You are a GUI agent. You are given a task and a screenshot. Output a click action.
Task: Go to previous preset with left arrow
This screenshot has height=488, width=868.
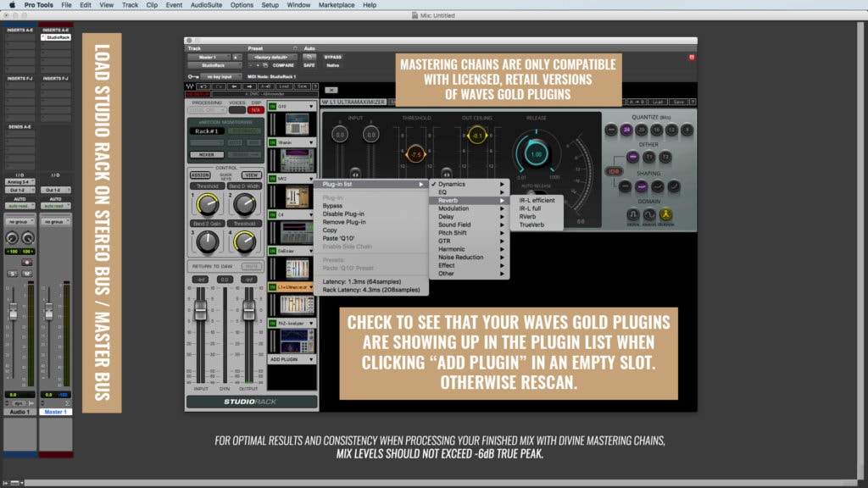pyautogui.click(x=234, y=86)
